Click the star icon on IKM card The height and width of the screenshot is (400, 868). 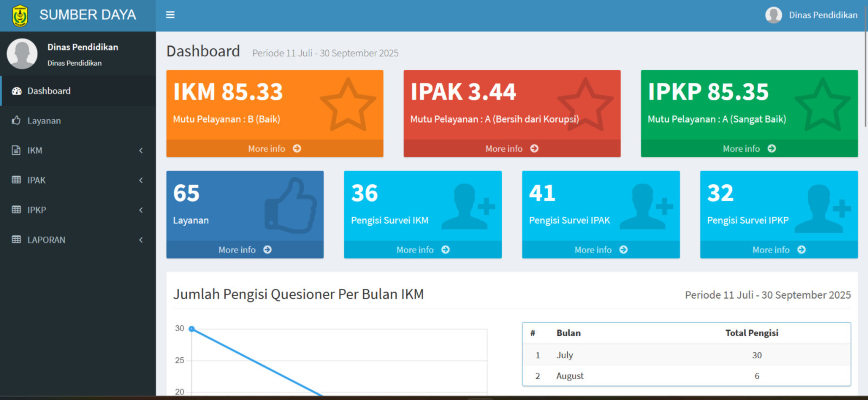pos(347,105)
